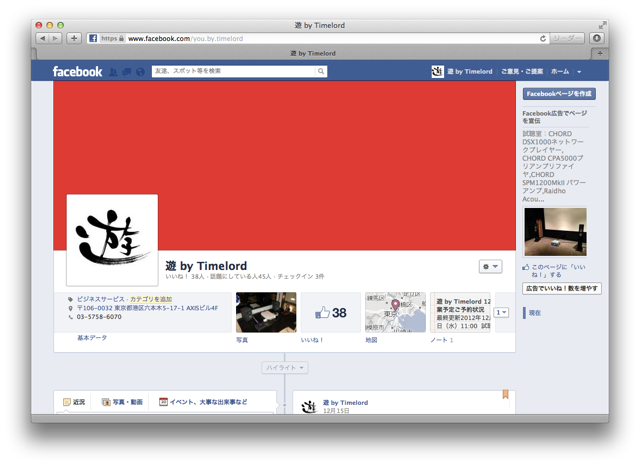Click the header avatar icon for 遊
Screen dimensions: 640x466
point(438,71)
